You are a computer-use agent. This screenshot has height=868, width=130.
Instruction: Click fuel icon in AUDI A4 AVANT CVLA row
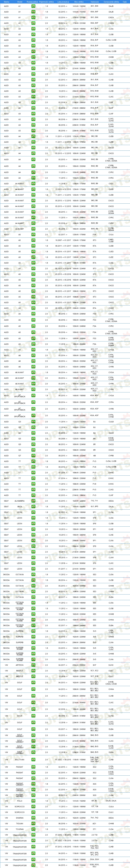[33, 184]
